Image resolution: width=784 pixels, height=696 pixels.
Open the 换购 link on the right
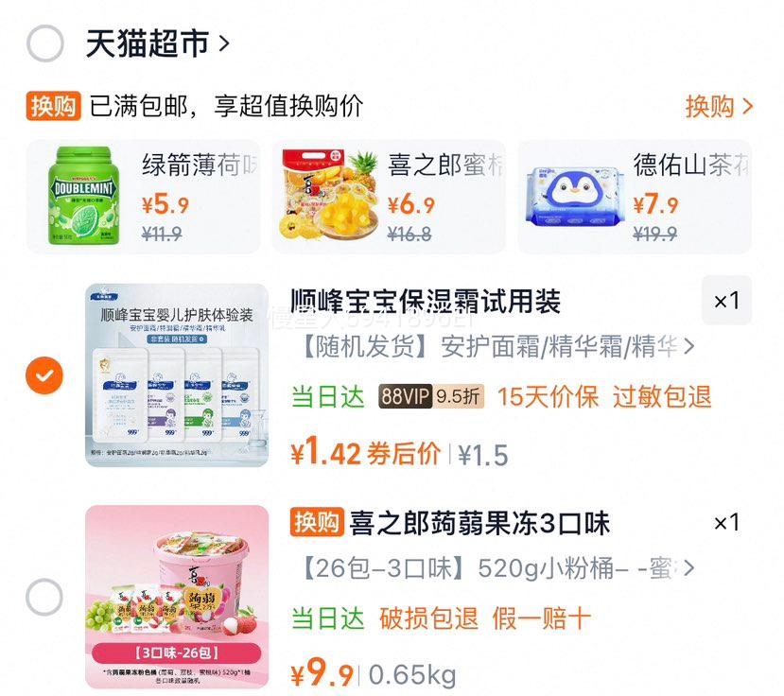(719, 107)
